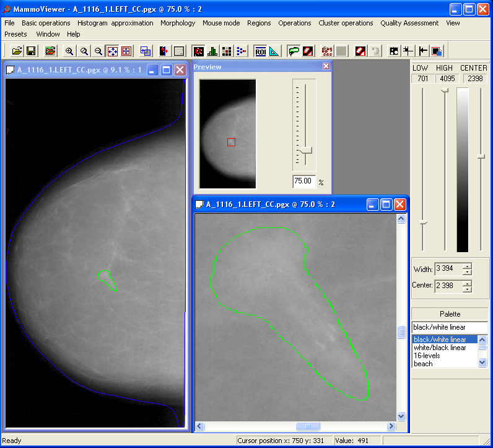Image resolution: width=493 pixels, height=448 pixels.
Task: Click the save floppy disk icon
Action: click(31, 51)
